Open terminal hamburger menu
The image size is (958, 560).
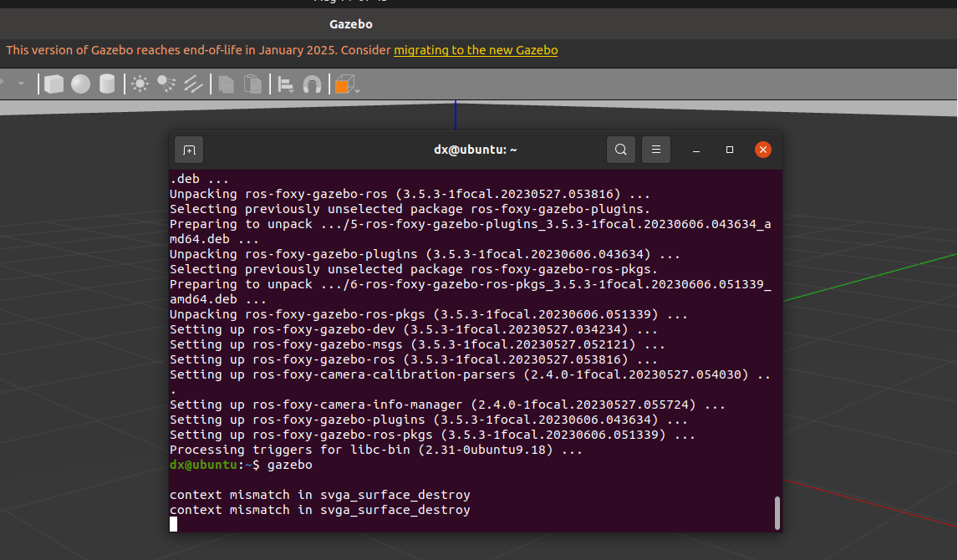(x=656, y=150)
